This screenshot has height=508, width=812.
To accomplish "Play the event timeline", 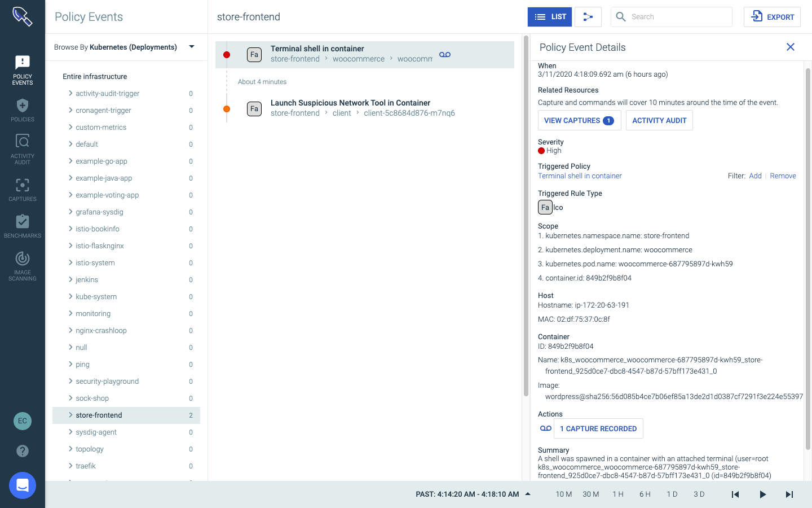I will (x=762, y=494).
